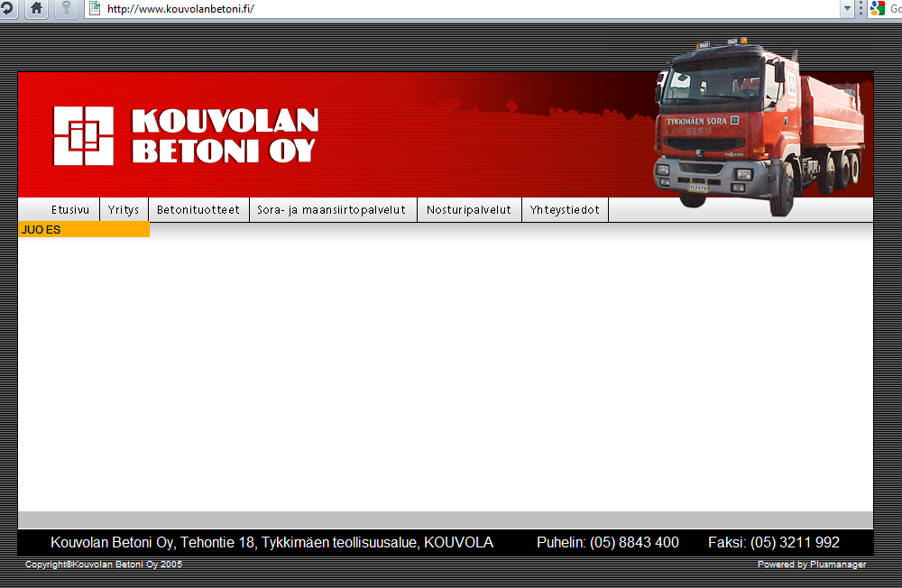This screenshot has width=902, height=588.
Task: Click the browser reload icon
Action: coord(6,9)
